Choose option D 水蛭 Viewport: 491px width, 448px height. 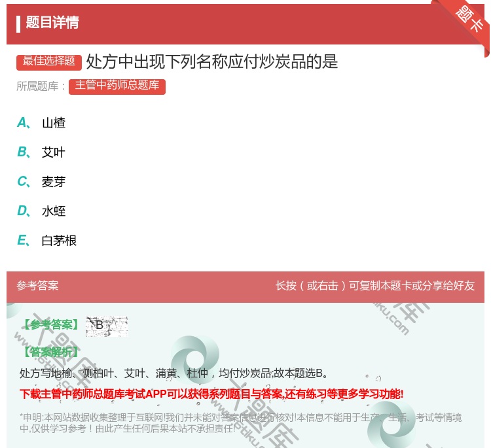[x=41, y=211]
